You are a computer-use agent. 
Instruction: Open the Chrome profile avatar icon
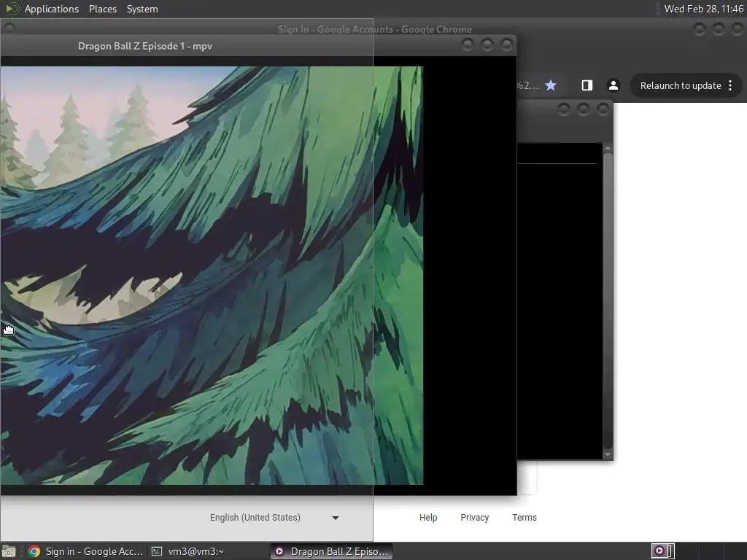coord(613,85)
